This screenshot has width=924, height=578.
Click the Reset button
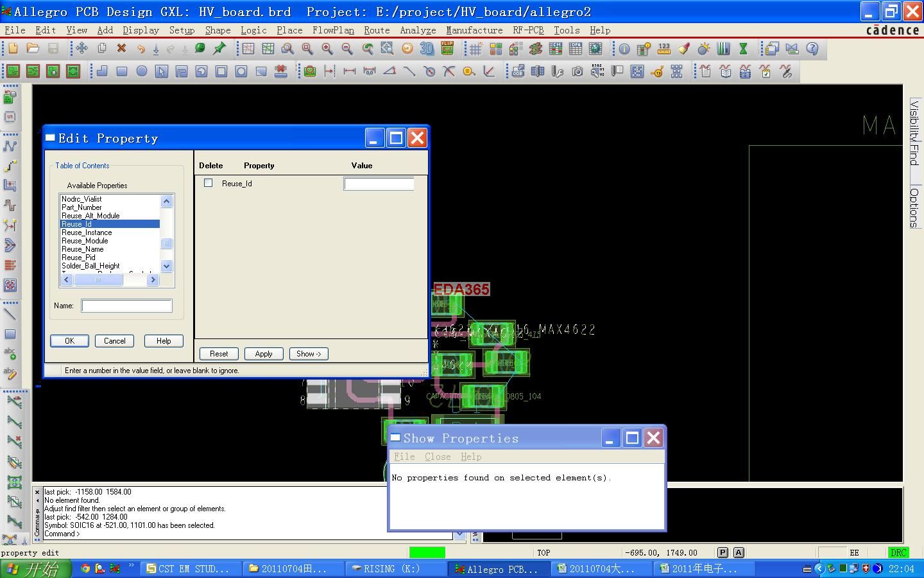pos(219,354)
